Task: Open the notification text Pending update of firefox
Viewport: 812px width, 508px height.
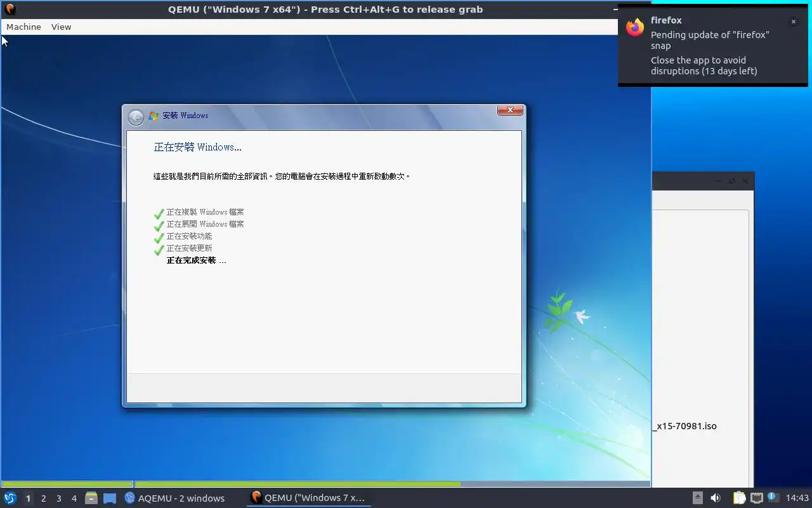Action: [710, 40]
